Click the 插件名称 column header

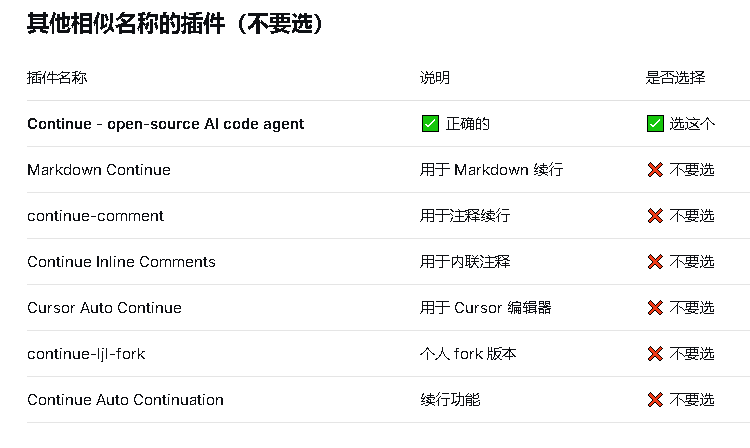coord(57,77)
